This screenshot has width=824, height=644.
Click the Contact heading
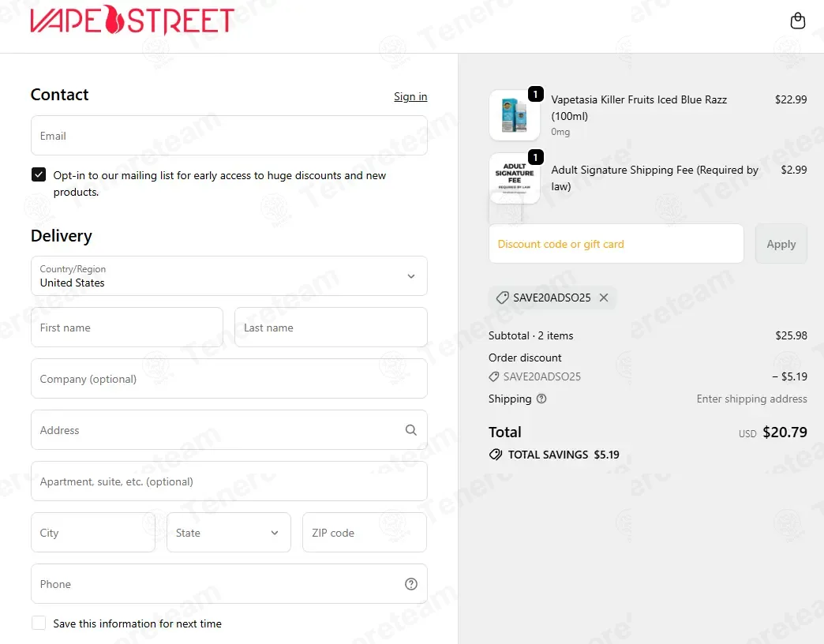[59, 95]
